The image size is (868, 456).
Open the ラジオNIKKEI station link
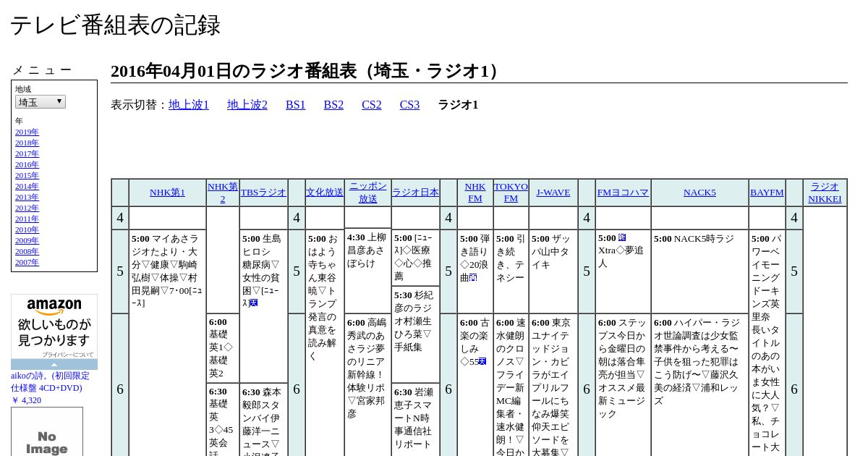(825, 193)
